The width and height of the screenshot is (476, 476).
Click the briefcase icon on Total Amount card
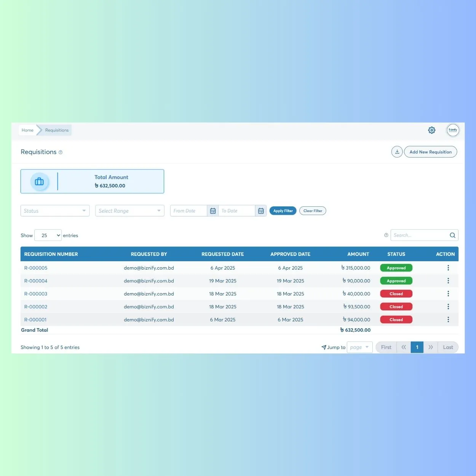tap(39, 181)
